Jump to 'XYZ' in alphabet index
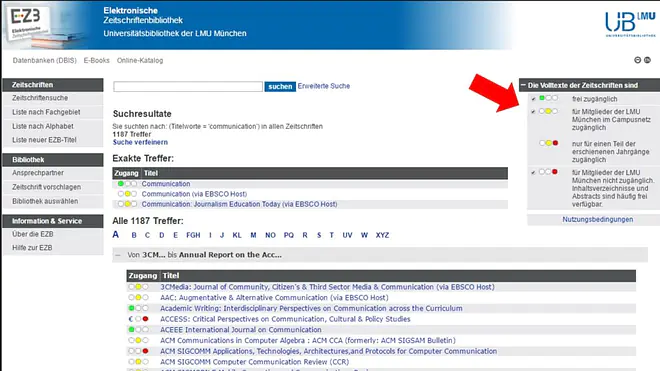The height and width of the screenshot is (371, 660). pyautogui.click(x=382, y=235)
